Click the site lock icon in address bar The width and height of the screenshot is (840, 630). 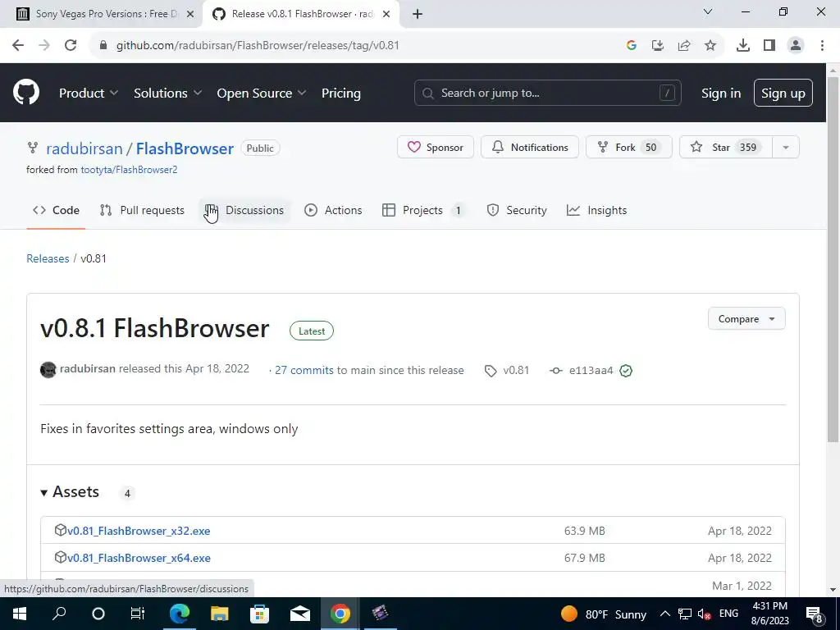pyautogui.click(x=103, y=46)
